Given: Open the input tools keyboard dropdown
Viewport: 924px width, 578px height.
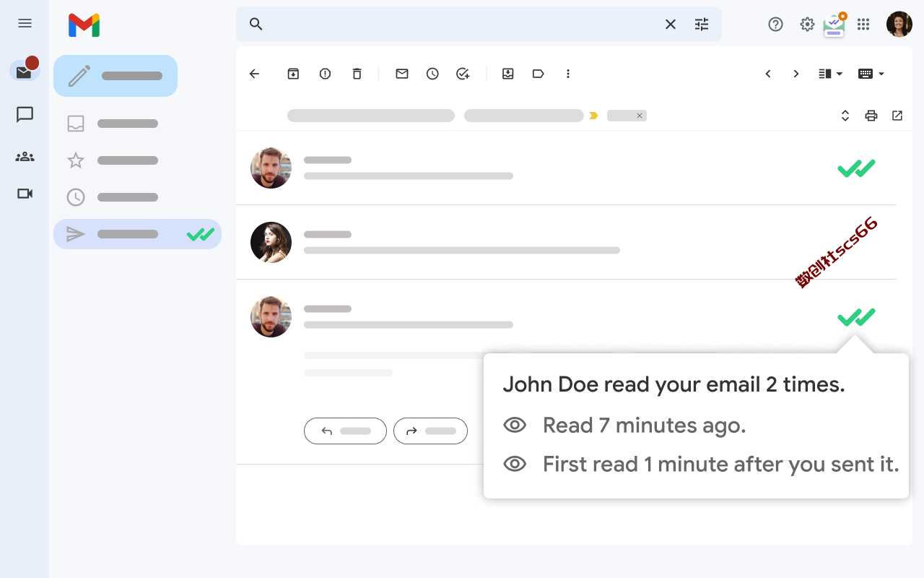Looking at the screenshot, I should 871,74.
